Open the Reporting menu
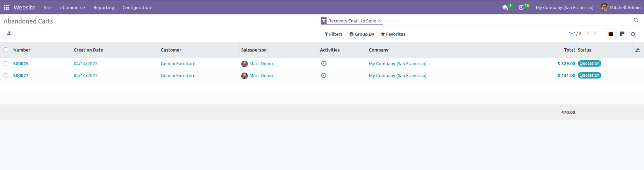This screenshot has width=644, height=170. click(x=103, y=7)
